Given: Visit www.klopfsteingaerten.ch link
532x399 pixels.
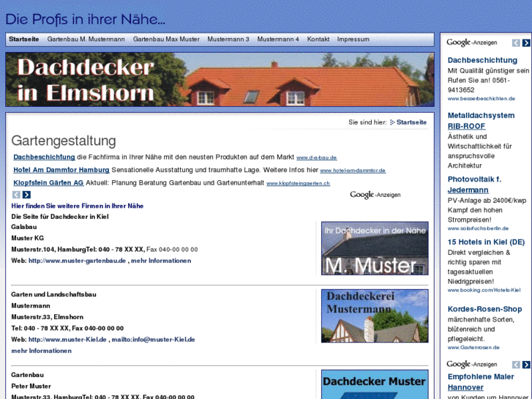Looking at the screenshot, I should pos(298,183).
